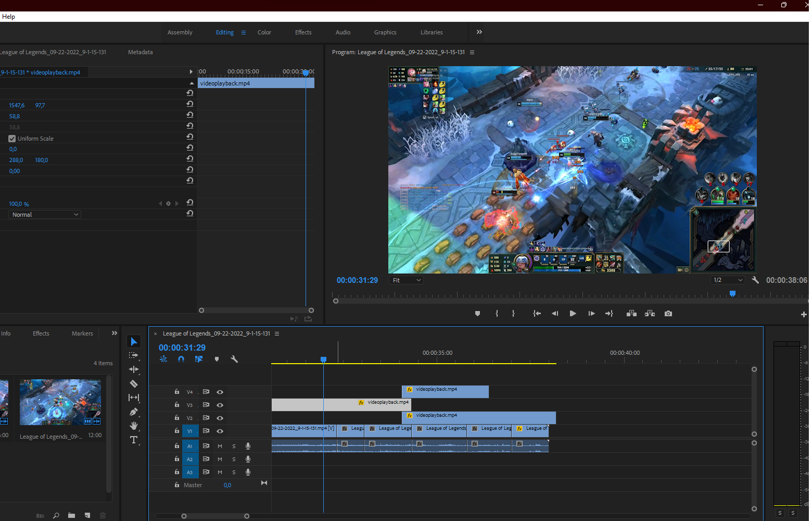Image resolution: width=812 pixels, height=521 pixels.
Task: Toggle insert sequences as nests icon
Action: coord(163,359)
